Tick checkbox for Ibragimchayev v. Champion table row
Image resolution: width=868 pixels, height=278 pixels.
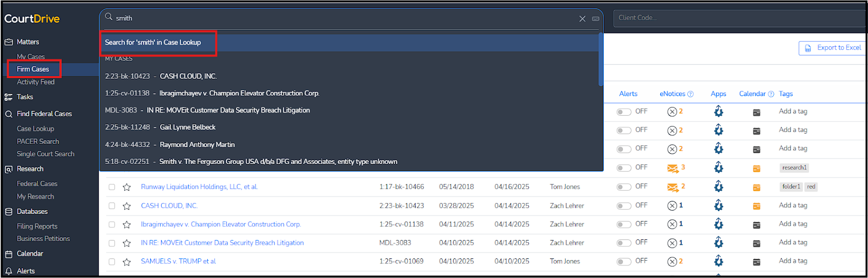pos(112,225)
